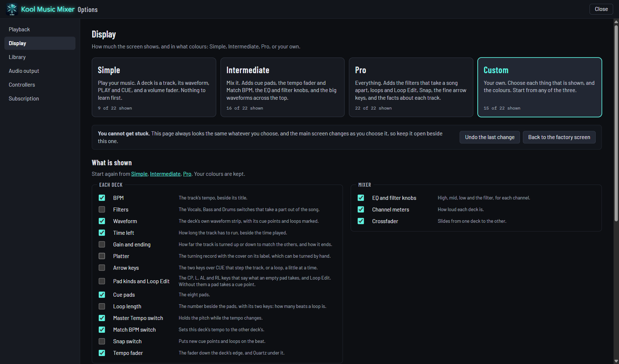The height and width of the screenshot is (364, 619).
Task: Select Display in the sidebar
Action: coord(40,43)
